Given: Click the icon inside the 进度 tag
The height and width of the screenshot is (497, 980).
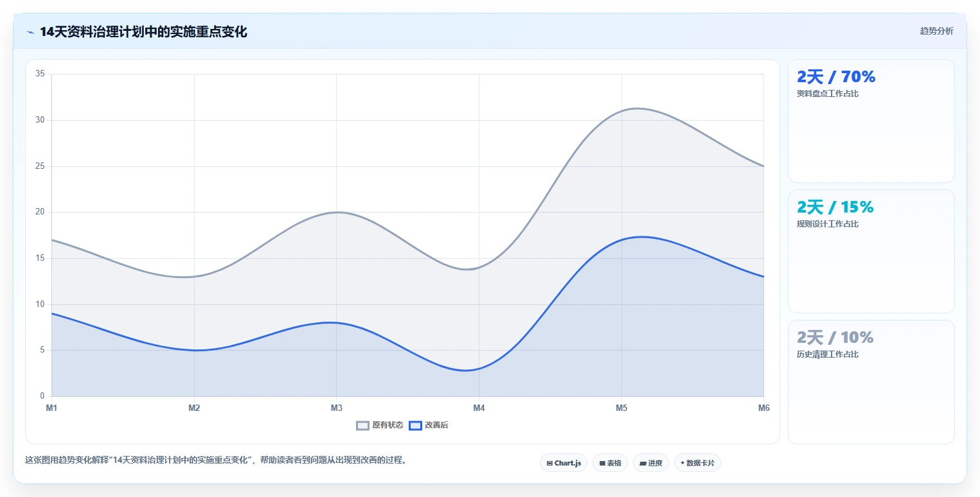Looking at the screenshot, I should pyautogui.click(x=643, y=463).
